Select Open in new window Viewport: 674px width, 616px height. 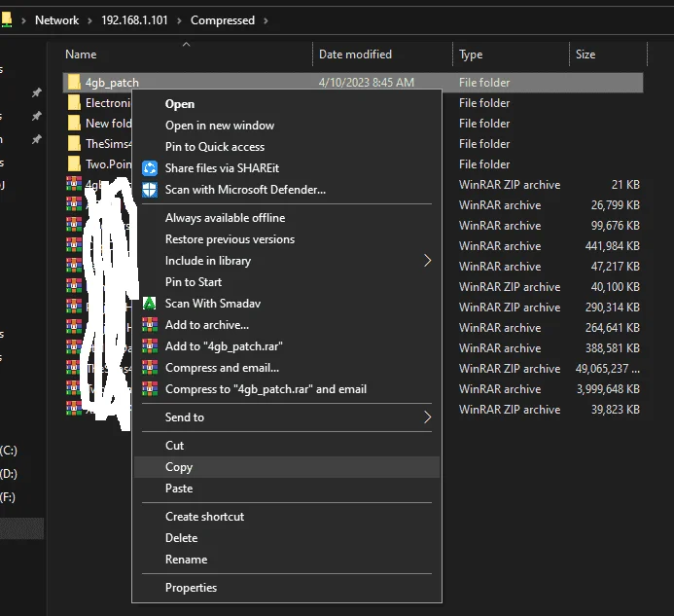coord(287,126)
